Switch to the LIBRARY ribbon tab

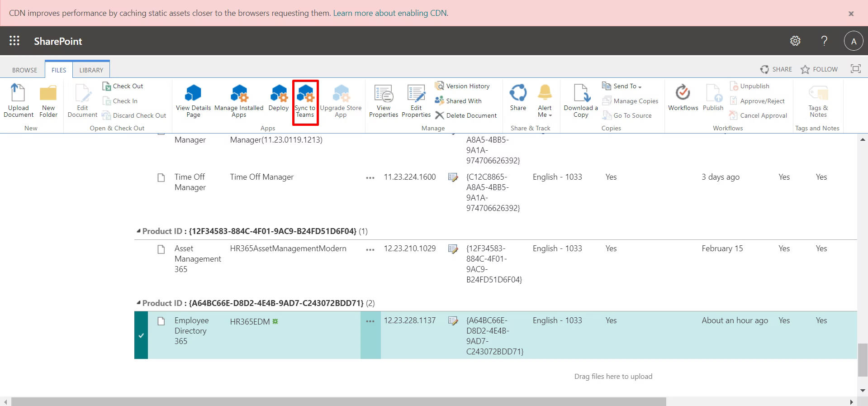click(91, 70)
